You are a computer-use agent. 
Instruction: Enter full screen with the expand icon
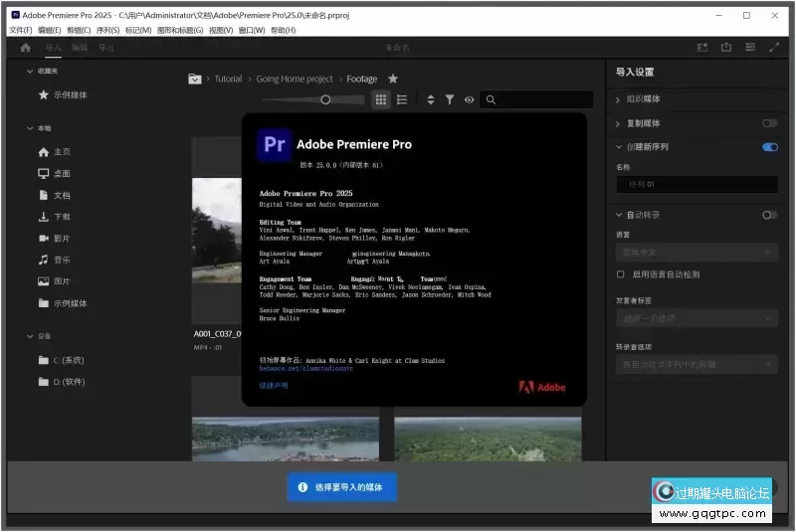pyautogui.click(x=773, y=48)
